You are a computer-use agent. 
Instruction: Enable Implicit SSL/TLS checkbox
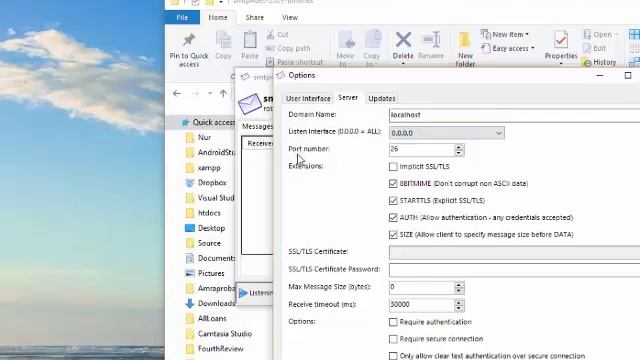tap(393, 167)
